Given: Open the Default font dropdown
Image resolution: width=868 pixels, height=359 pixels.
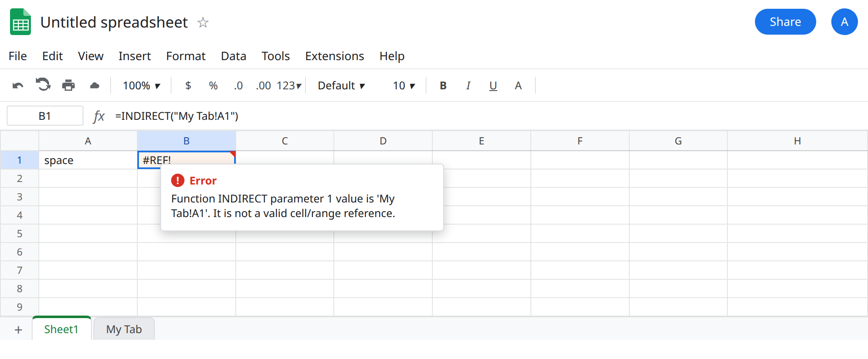Looking at the screenshot, I should 341,86.
